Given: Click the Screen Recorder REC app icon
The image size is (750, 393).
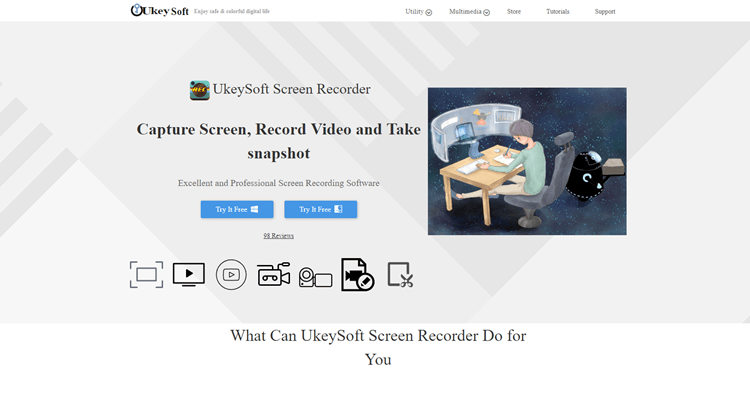Looking at the screenshot, I should pos(199,90).
